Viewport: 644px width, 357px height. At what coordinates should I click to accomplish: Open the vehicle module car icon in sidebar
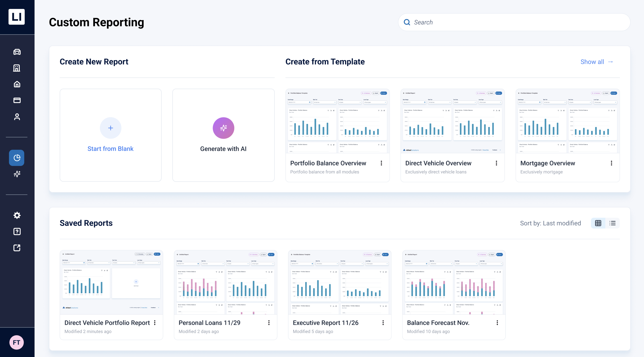tap(17, 52)
